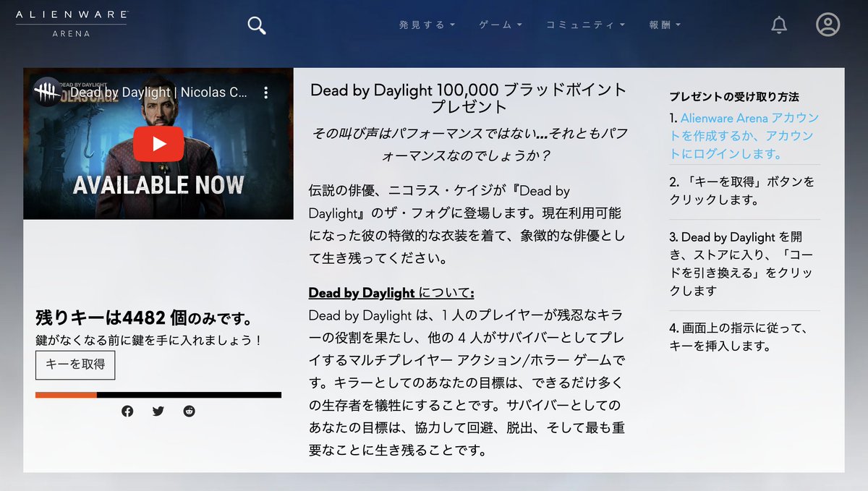This screenshot has width=868, height=491.
Task: Open the notifications bell icon
Action: pyautogui.click(x=779, y=25)
